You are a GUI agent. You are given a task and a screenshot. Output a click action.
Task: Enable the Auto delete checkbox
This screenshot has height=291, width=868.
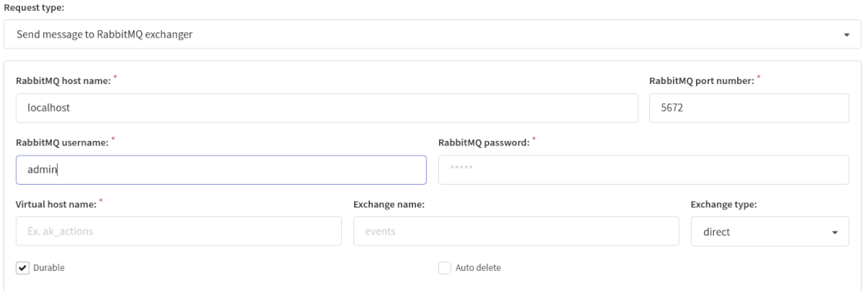click(444, 268)
